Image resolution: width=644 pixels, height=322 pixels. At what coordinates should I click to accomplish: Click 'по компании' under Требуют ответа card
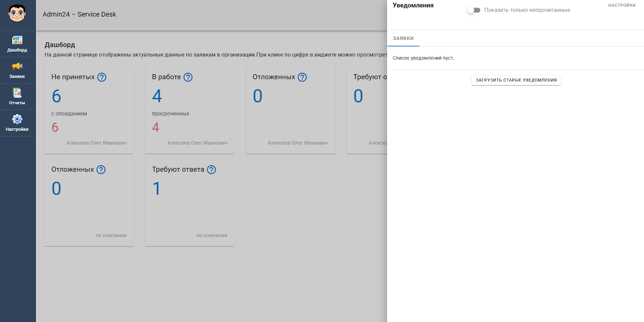click(212, 235)
